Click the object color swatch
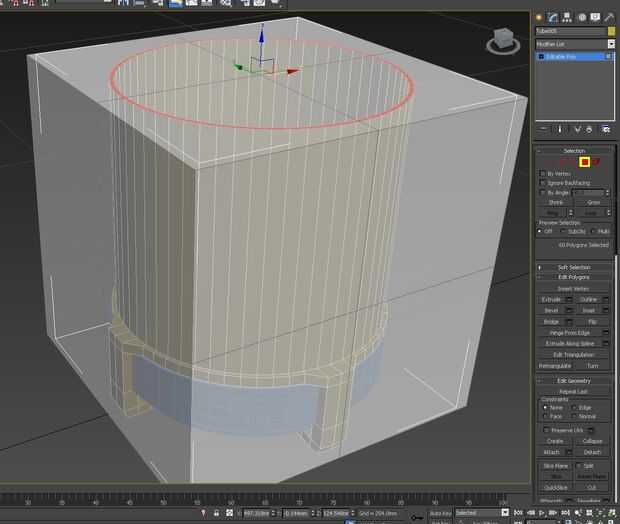The image size is (620, 524). [x=612, y=31]
